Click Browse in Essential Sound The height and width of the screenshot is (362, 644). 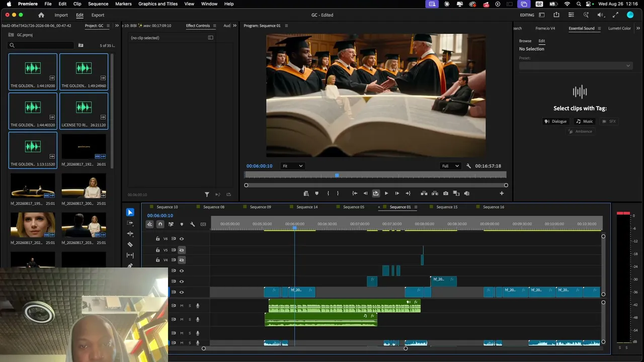(x=525, y=41)
